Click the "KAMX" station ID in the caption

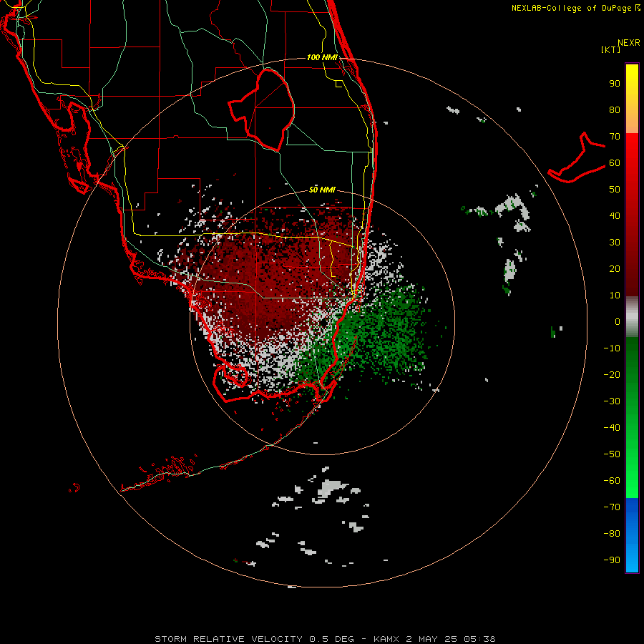pyautogui.click(x=387, y=639)
